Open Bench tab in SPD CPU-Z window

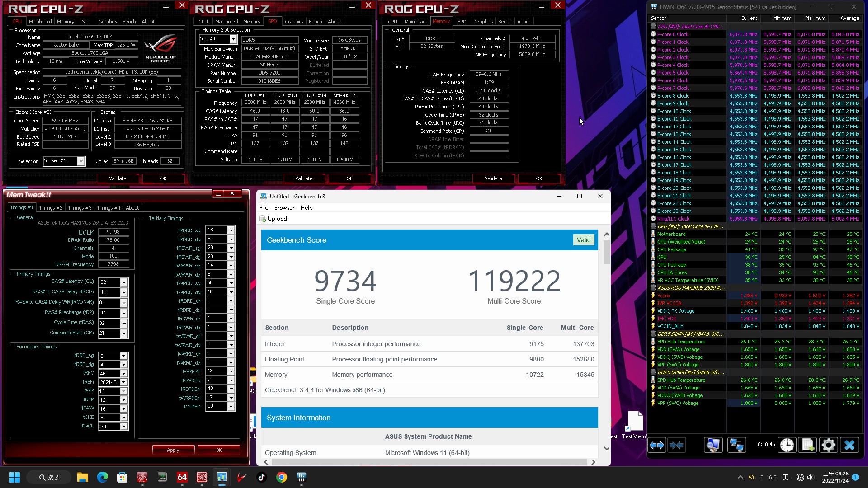(316, 22)
